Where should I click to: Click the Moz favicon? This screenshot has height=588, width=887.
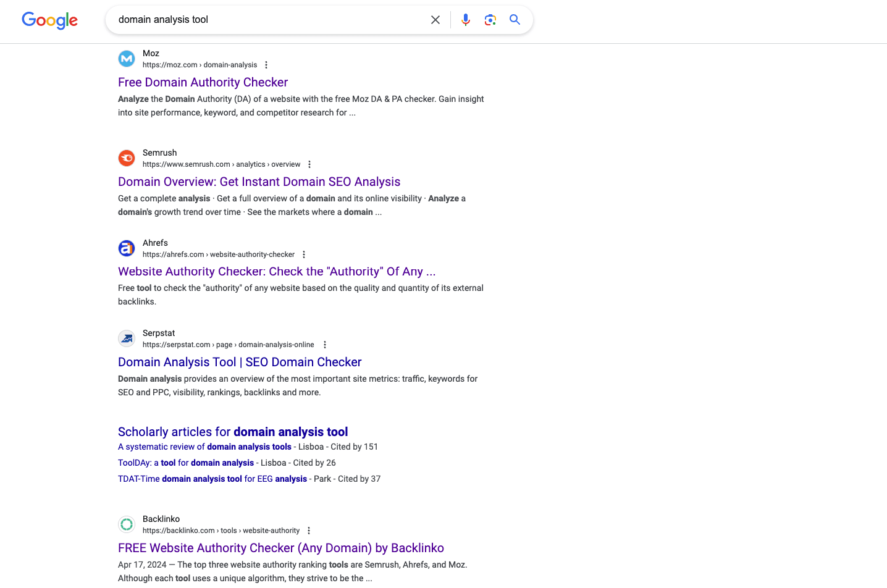tap(127, 59)
